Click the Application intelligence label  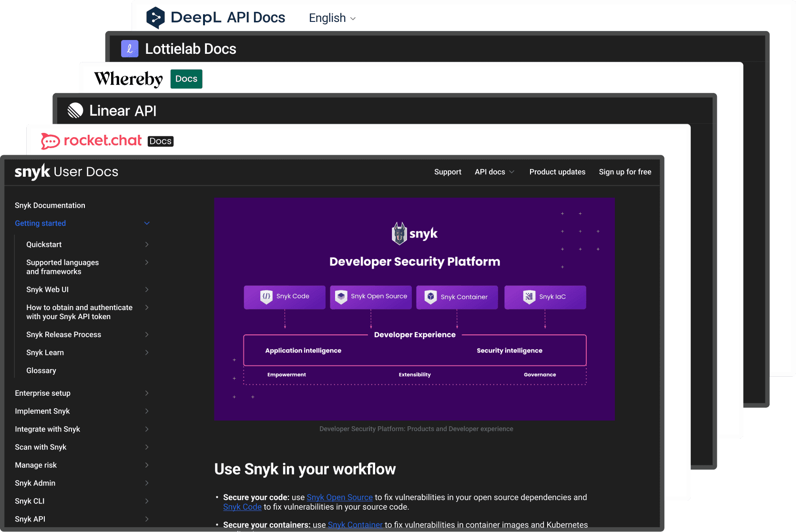[x=303, y=351]
